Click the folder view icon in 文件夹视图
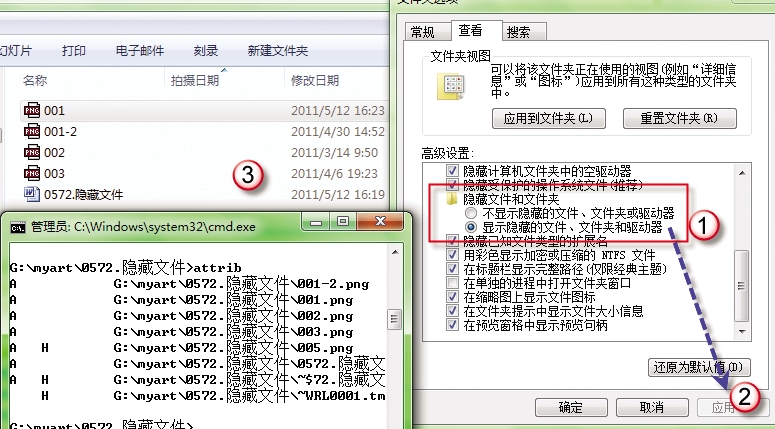The image size is (775, 429). pos(450,86)
